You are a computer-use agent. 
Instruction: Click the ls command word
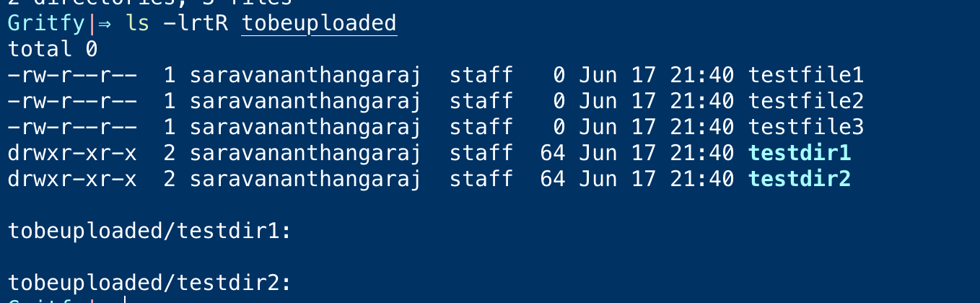(x=139, y=23)
